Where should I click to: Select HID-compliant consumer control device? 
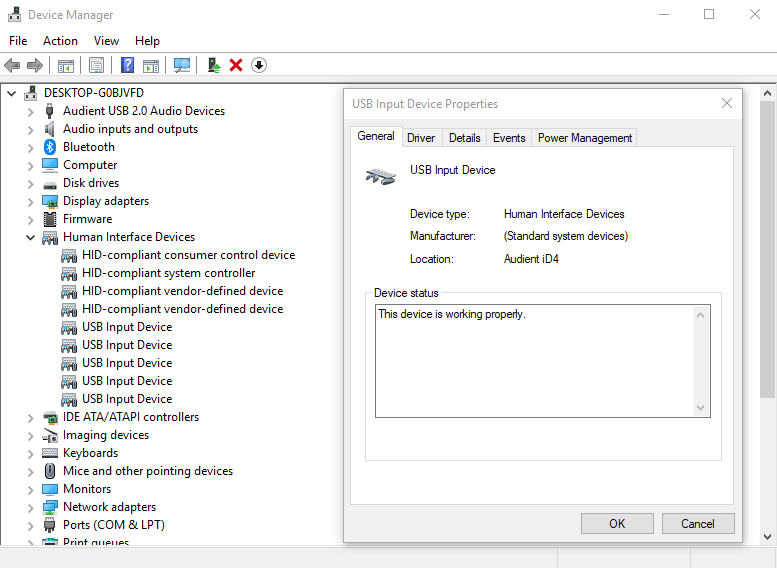tap(188, 255)
